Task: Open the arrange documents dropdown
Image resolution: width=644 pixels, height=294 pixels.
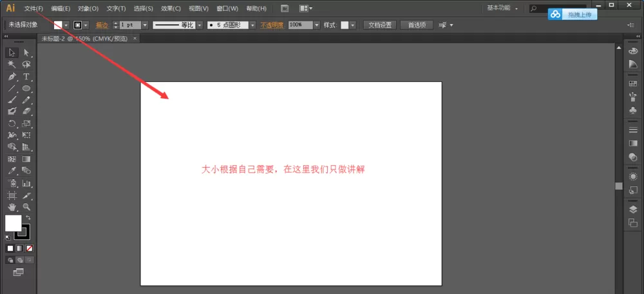Action: pyautogui.click(x=305, y=8)
